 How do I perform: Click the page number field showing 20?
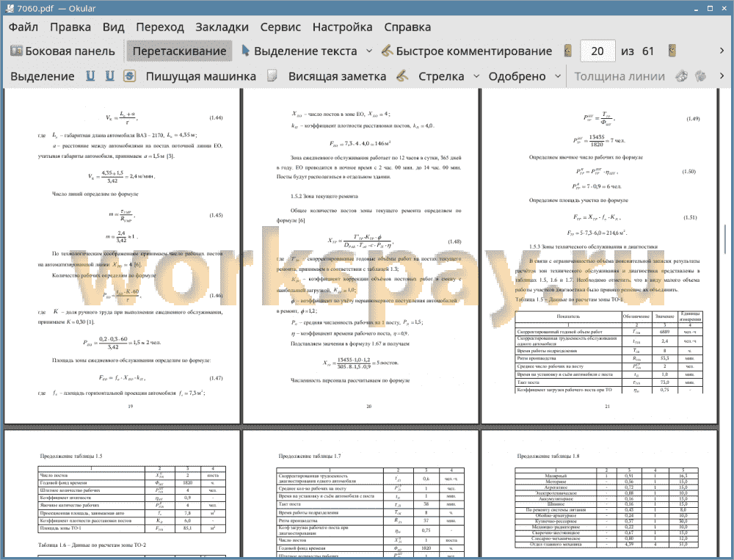pos(597,51)
